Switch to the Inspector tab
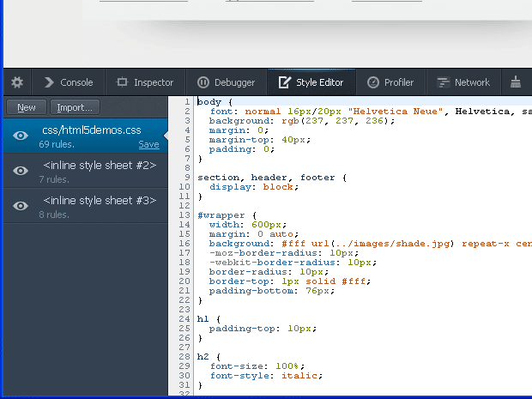The width and height of the screenshot is (532, 399). [145, 82]
